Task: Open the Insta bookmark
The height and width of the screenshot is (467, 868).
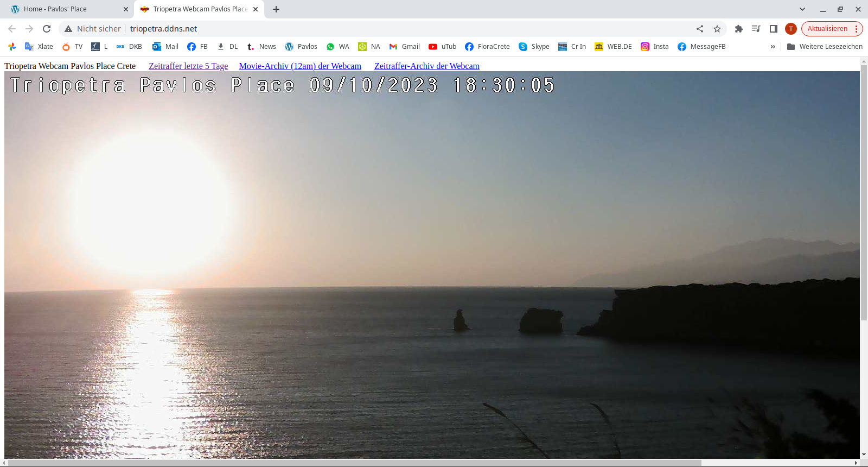Action: point(654,47)
